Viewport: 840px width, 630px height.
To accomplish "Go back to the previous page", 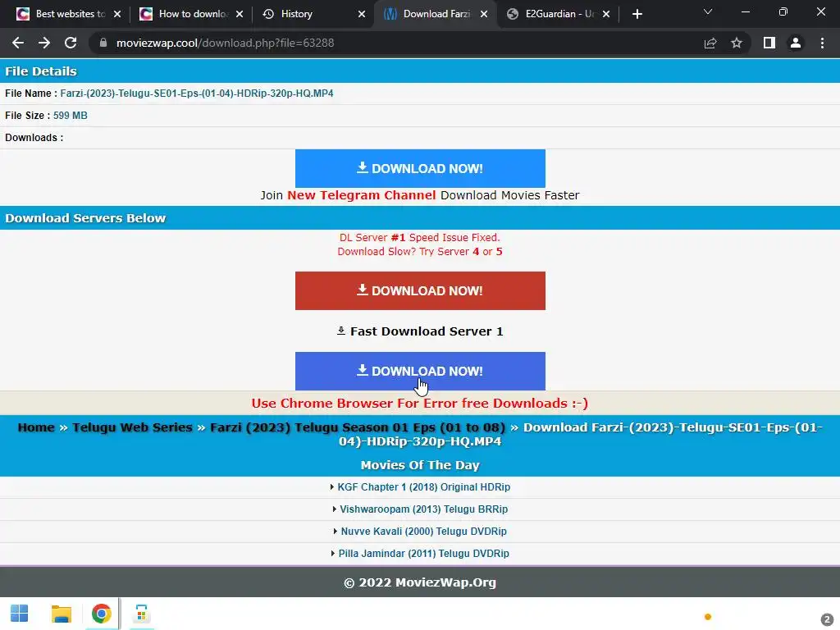I will tap(18, 43).
